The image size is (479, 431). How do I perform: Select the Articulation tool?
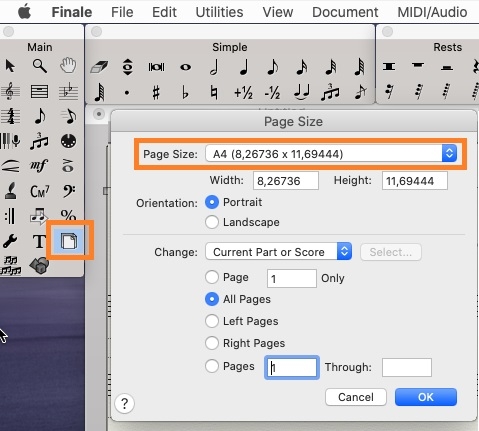tap(68, 166)
